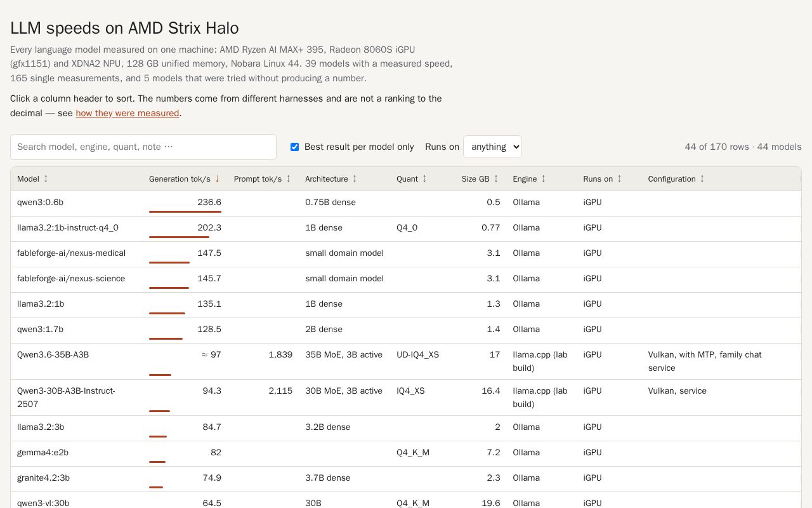The image size is (812, 508).
Task: Select the '3.7B dense' architecture cell
Action: [328, 478]
